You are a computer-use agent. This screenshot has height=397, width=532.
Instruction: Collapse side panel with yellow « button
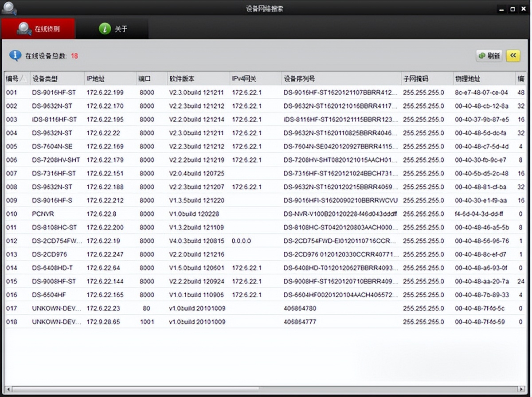coord(513,55)
